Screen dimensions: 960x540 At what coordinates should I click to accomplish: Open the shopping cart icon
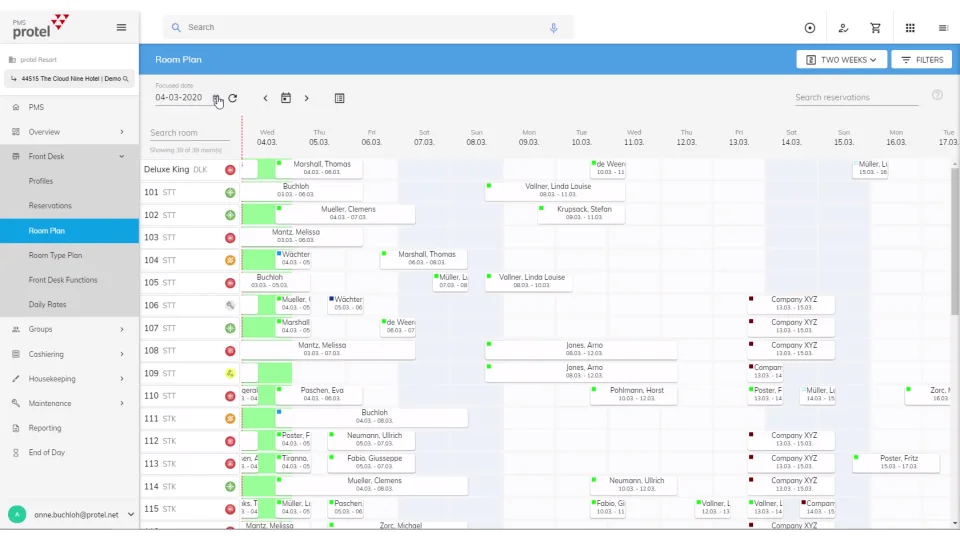click(x=876, y=28)
